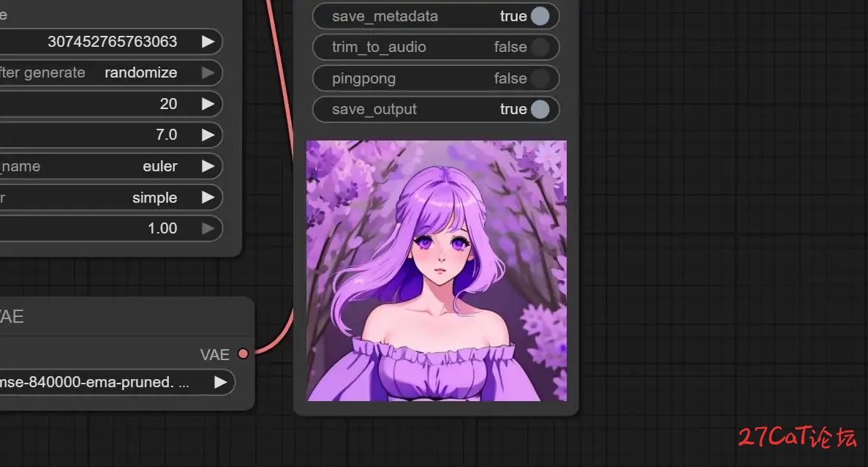Screen dimensions: 868x467
Task: Enable the trim_to_audio toggle
Action: point(540,48)
